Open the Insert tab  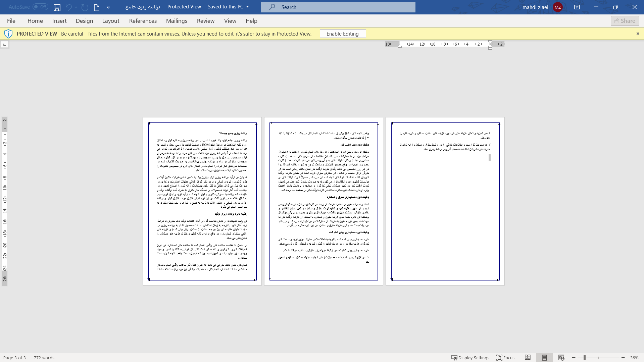[x=59, y=21]
